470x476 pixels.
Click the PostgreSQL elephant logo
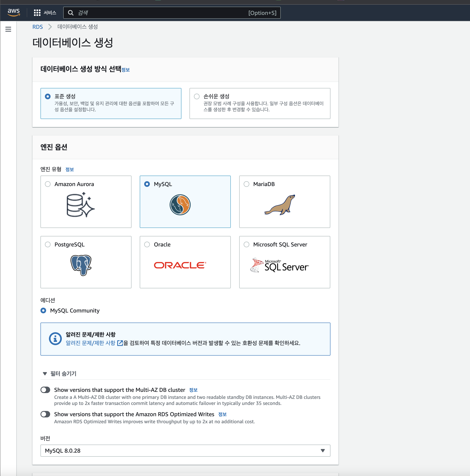(81, 265)
